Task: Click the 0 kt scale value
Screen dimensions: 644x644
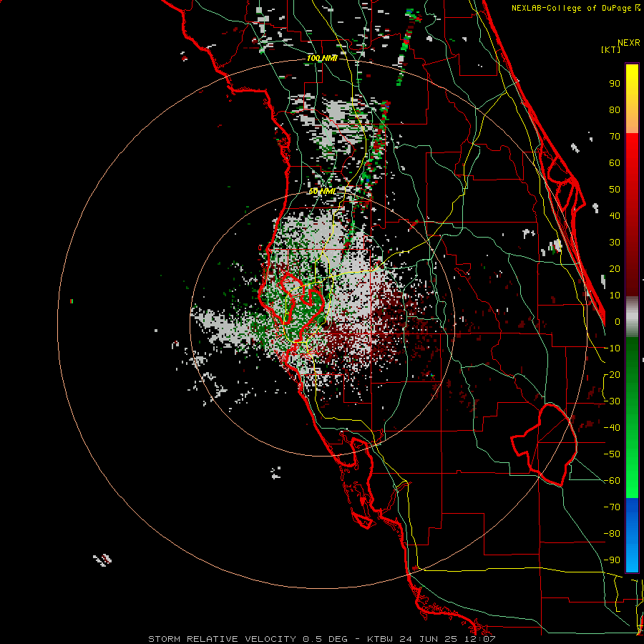Action: (618, 322)
